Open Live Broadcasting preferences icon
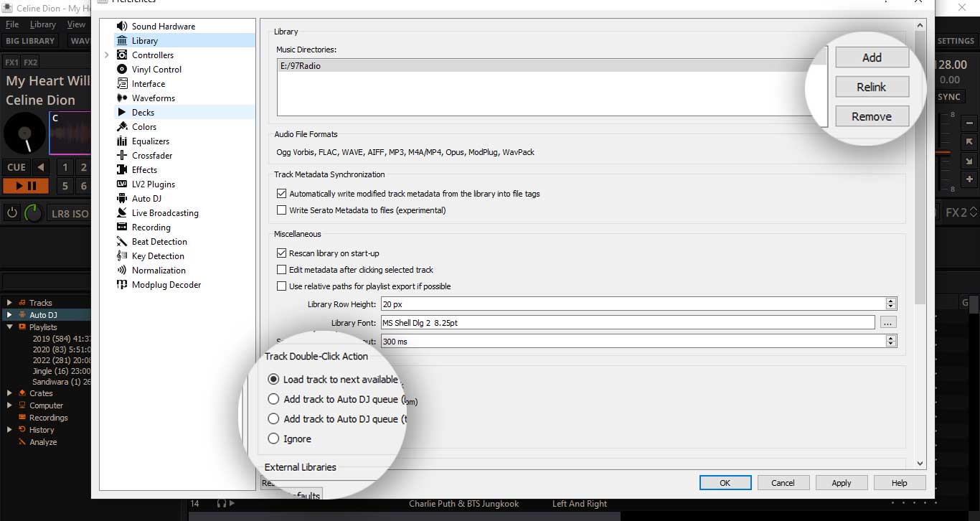This screenshot has height=521, width=980. (122, 213)
